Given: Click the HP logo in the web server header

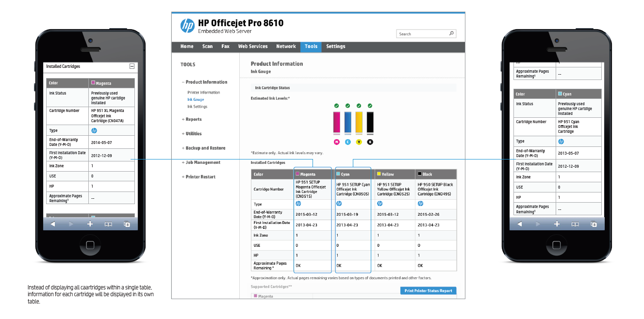Looking at the screenshot, I should (x=187, y=26).
